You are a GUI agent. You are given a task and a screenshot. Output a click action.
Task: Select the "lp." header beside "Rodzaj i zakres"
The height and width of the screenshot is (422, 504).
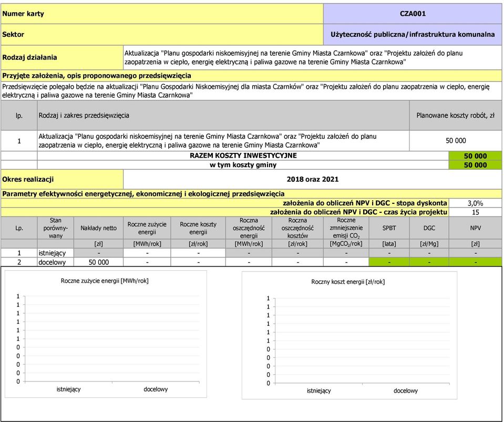pyautogui.click(x=19, y=116)
